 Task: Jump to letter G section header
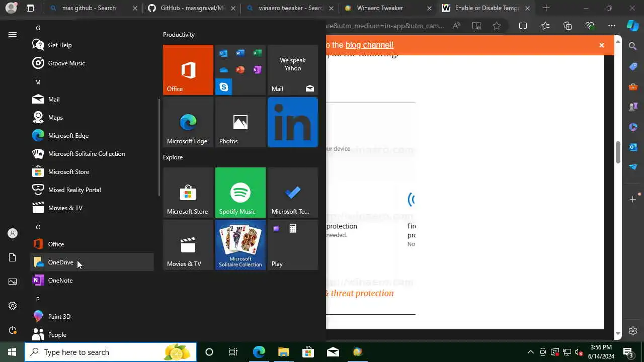38,28
